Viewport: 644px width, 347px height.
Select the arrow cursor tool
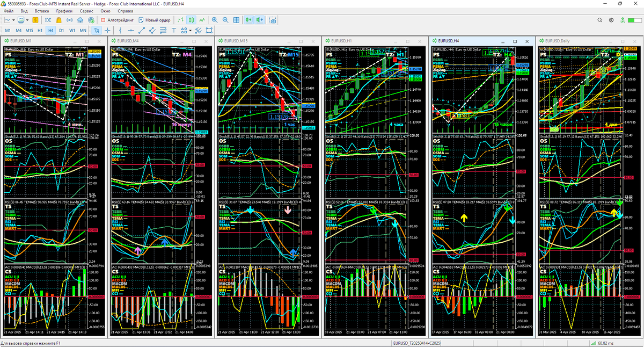[97, 31]
